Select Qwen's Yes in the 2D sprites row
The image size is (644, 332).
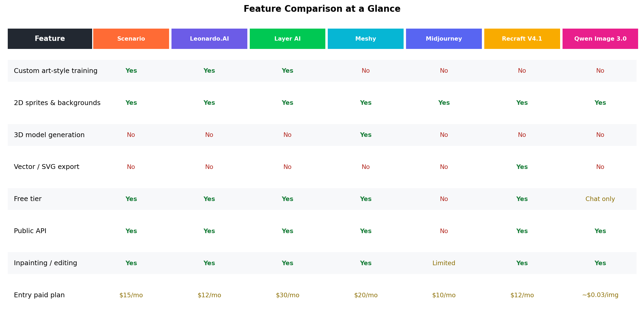click(600, 103)
